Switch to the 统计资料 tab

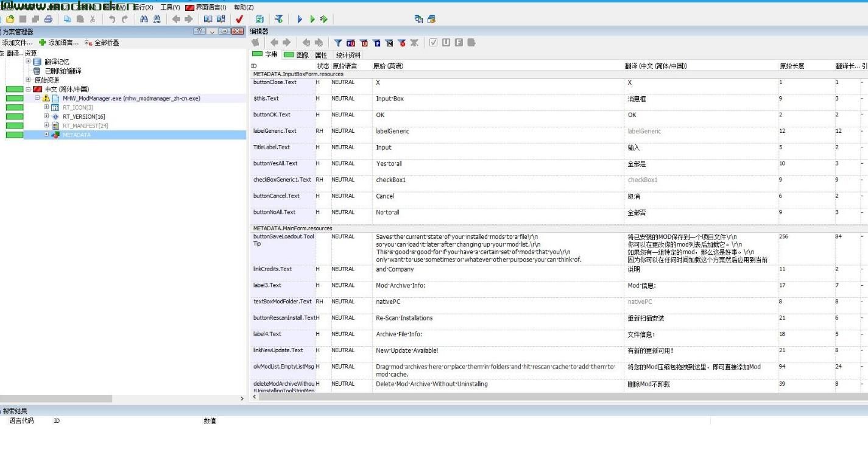348,55
